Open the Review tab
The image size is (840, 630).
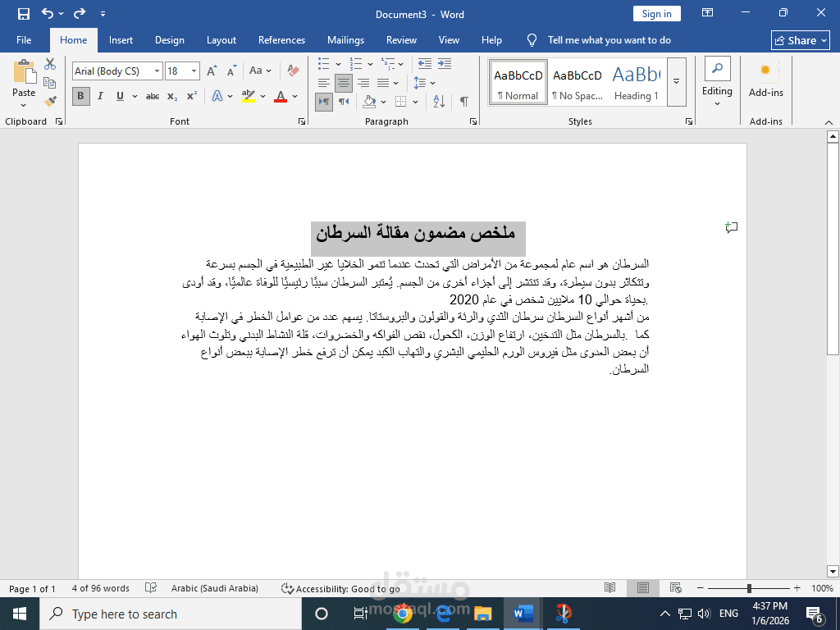point(401,39)
